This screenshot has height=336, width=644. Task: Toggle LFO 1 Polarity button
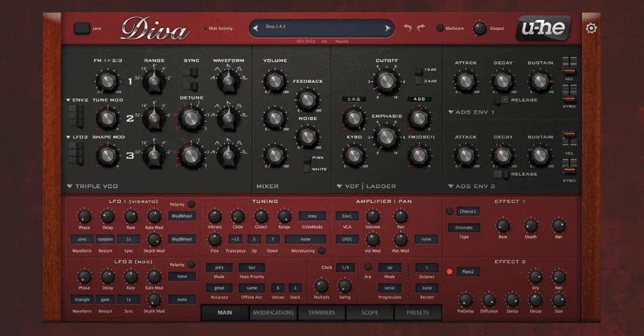[x=191, y=204]
